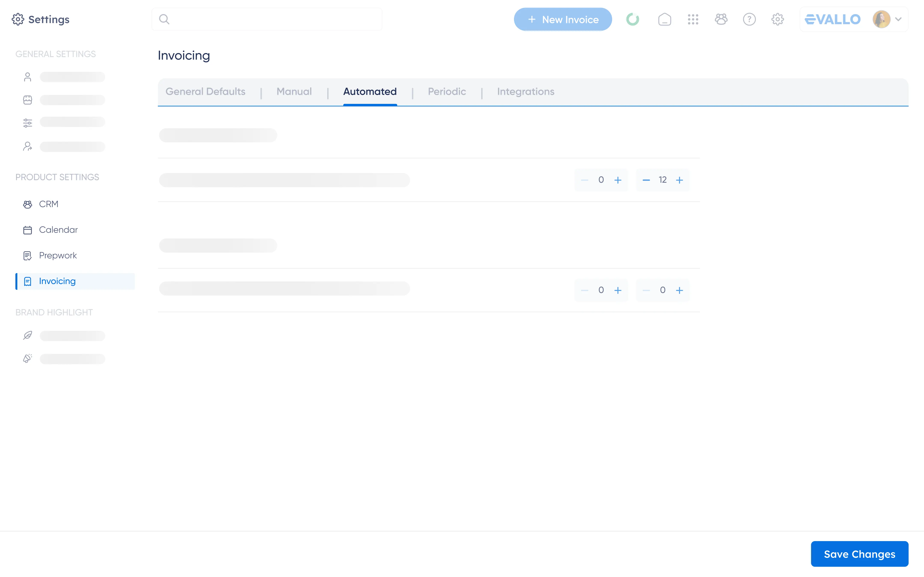Image resolution: width=924 pixels, height=577 pixels.
Task: Open Prepwork settings item
Action: (58, 255)
